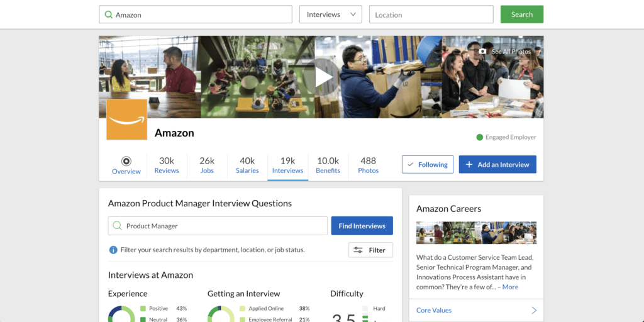Click the More link in Amazon Careers
The image size is (644, 322).
pyautogui.click(x=511, y=287)
